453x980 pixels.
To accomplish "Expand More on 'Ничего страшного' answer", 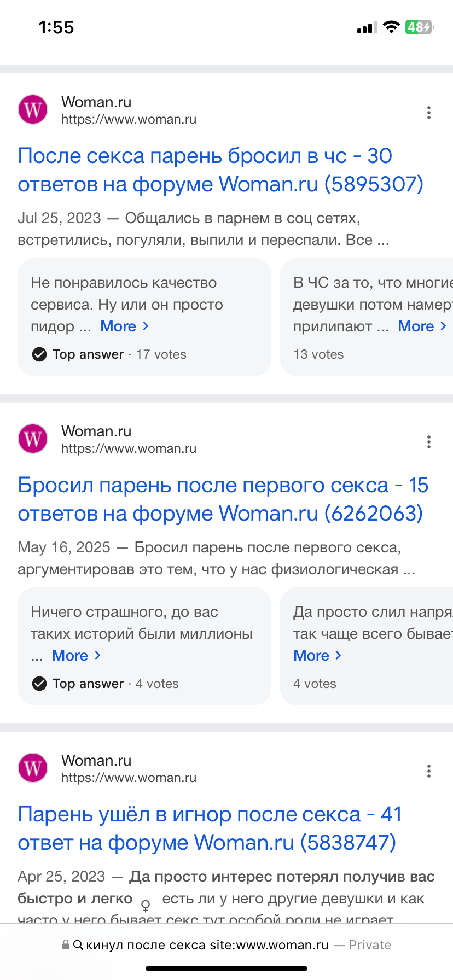I will tap(76, 656).
